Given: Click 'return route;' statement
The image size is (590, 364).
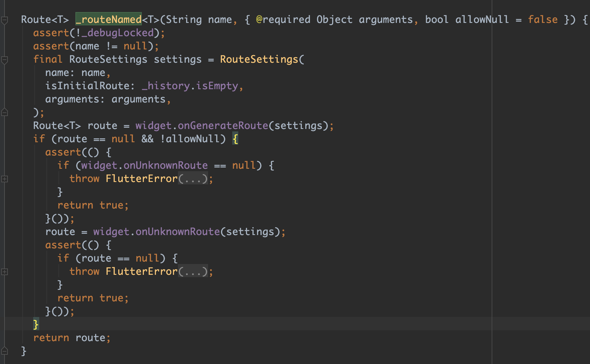Looking at the screenshot, I should click(x=72, y=338).
